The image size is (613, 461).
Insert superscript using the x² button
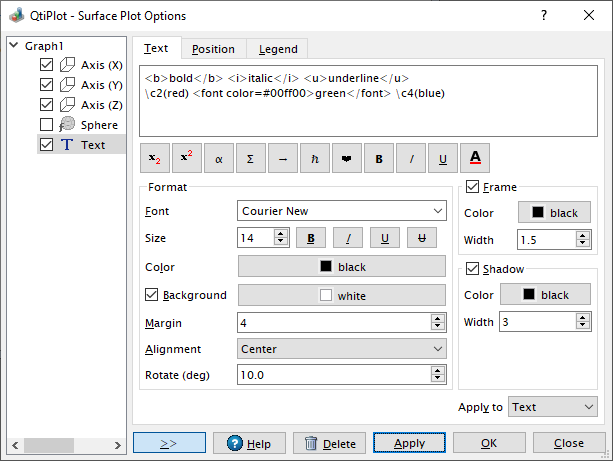point(186,158)
